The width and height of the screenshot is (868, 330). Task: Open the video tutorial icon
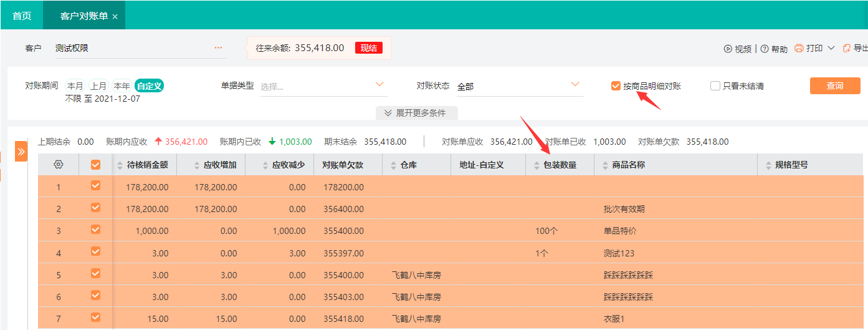click(727, 49)
